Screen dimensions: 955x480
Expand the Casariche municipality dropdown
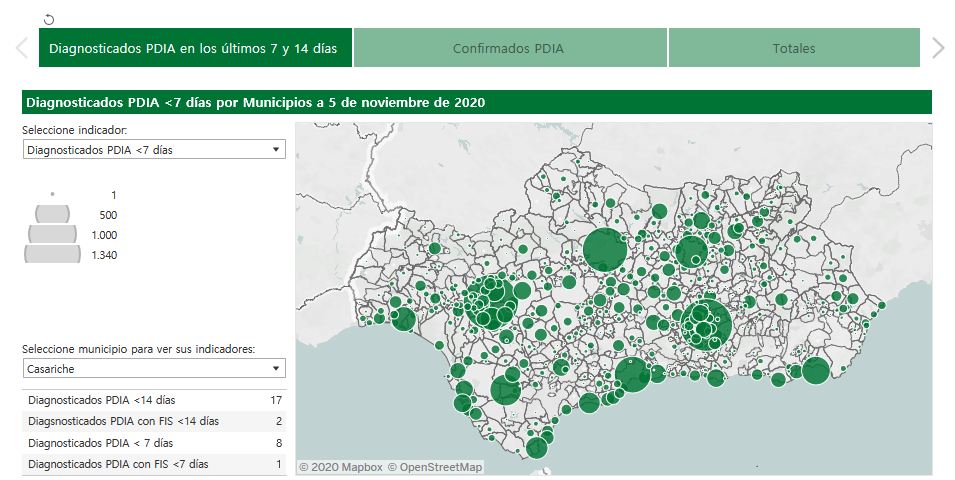coord(153,369)
